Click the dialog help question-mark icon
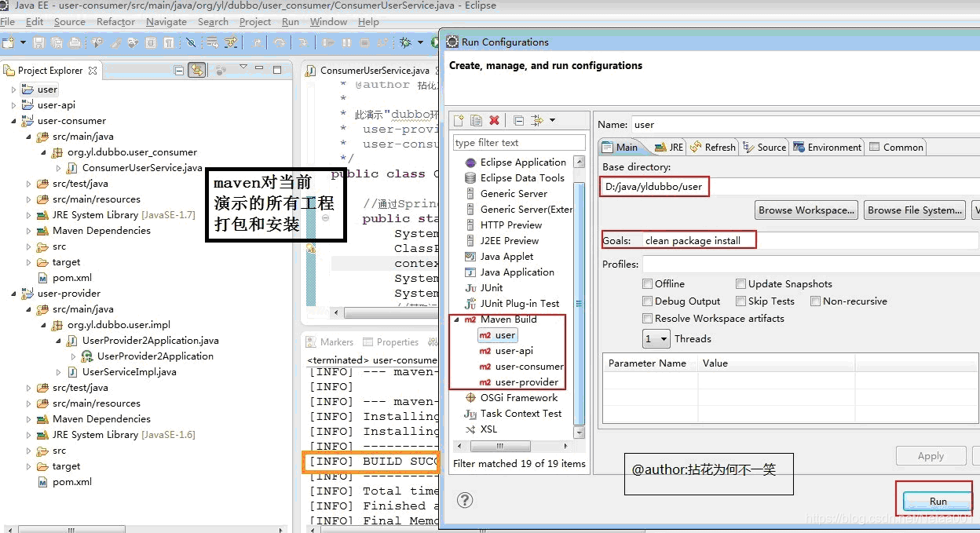This screenshot has width=980, height=533. (x=465, y=500)
